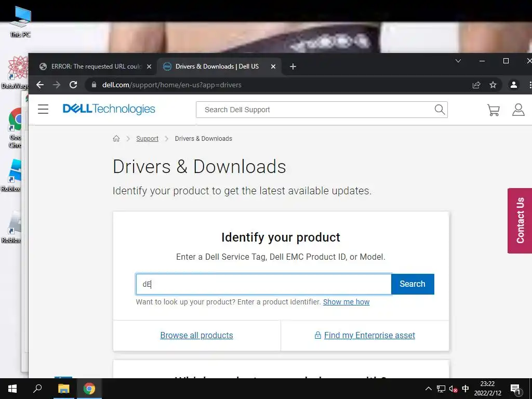Share this page via address bar icon
This screenshot has height=399, width=532.
coord(476,85)
